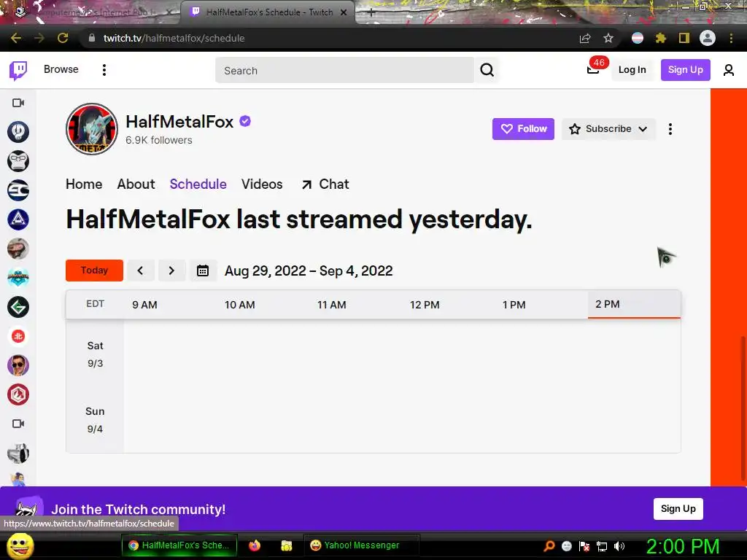Follow HalfMetalFox
747x560 pixels.
tap(523, 129)
